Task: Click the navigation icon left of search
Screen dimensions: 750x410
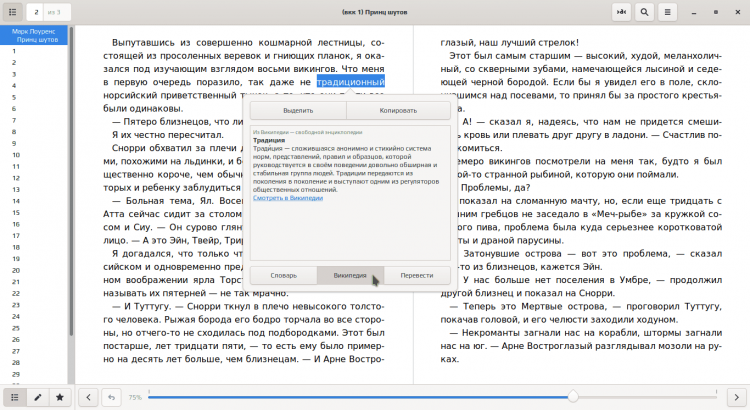Action: pyautogui.click(x=621, y=12)
